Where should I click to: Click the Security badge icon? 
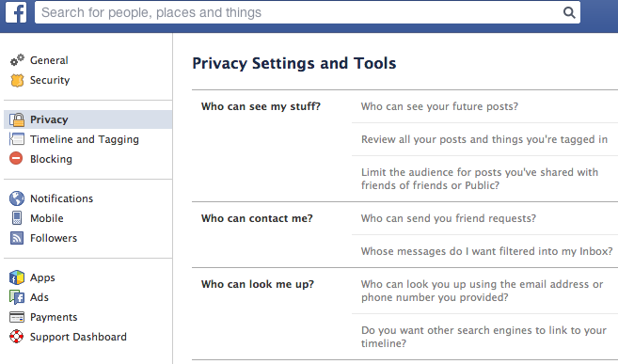click(x=17, y=80)
